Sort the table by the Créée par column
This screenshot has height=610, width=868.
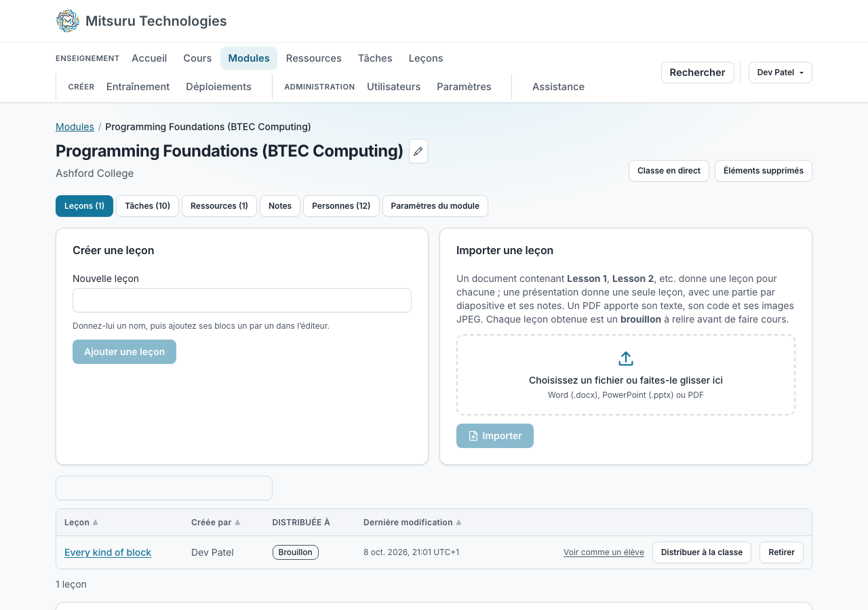click(216, 523)
